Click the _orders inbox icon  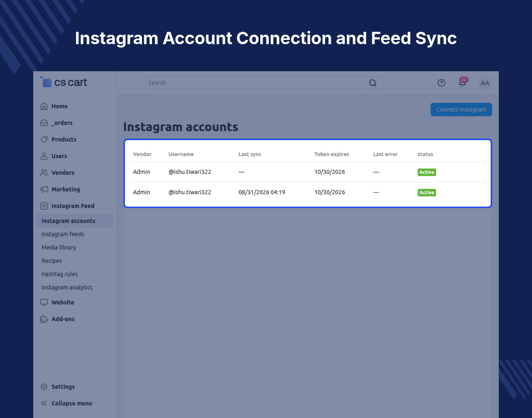tap(44, 123)
